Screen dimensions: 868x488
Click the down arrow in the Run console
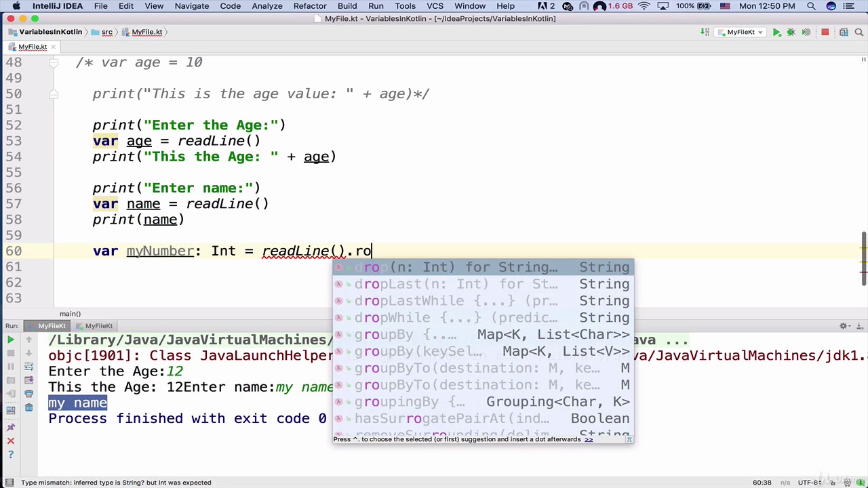coord(29,353)
